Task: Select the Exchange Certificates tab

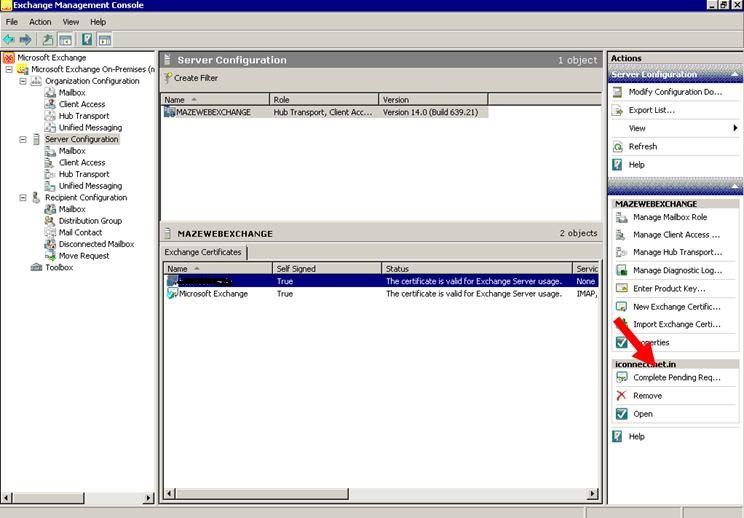Action: (x=204, y=252)
